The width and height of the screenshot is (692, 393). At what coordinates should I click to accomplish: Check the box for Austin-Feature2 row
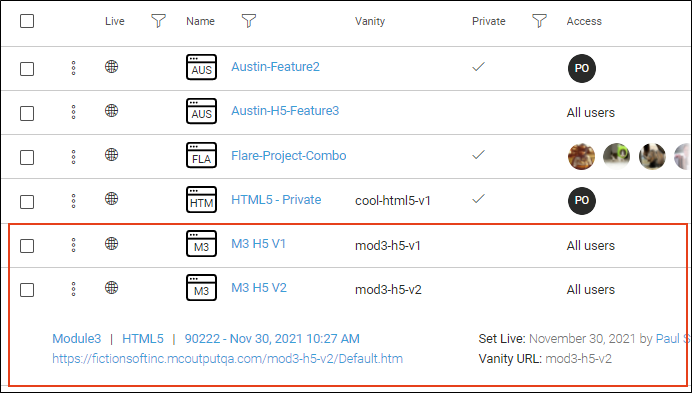point(27,69)
